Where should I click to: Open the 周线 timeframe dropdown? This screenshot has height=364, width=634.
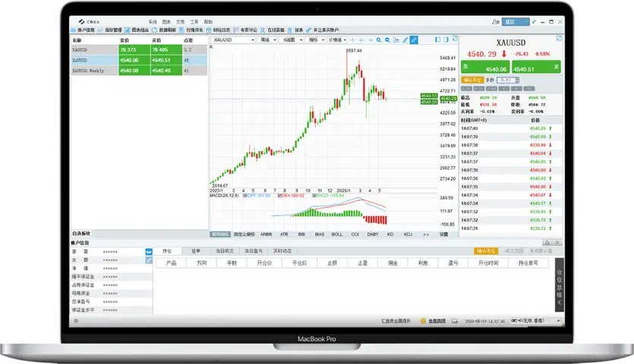[x=268, y=40]
